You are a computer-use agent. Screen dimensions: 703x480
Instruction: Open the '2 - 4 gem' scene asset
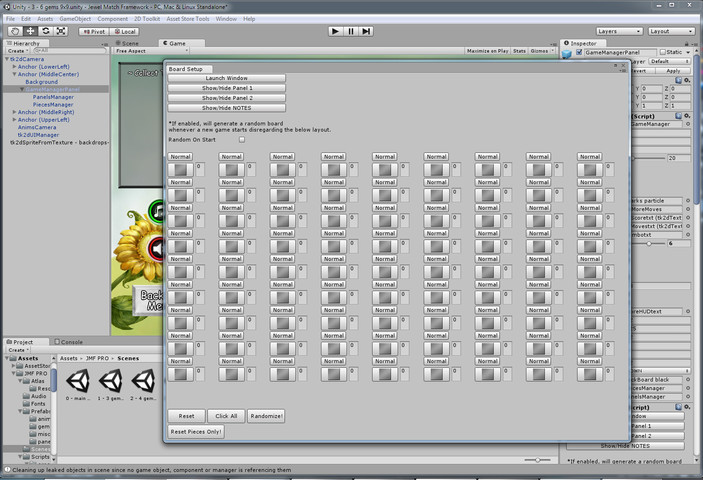pyautogui.click(x=143, y=385)
